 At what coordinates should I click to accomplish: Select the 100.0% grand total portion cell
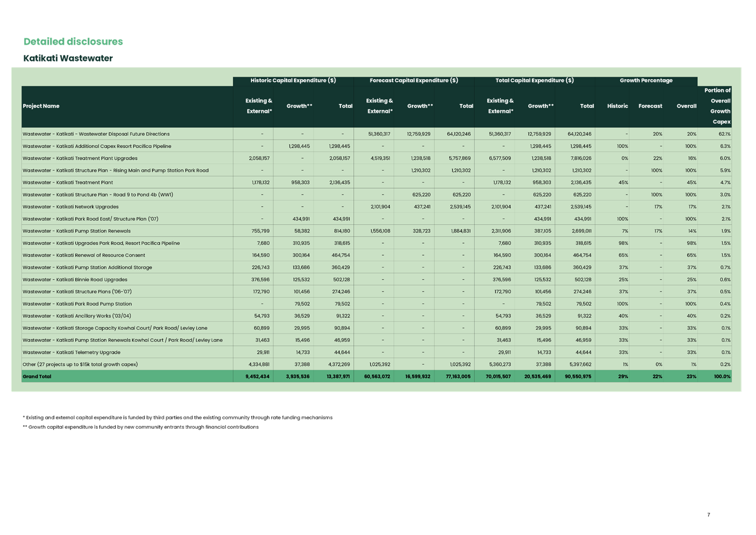[x=722, y=376]
